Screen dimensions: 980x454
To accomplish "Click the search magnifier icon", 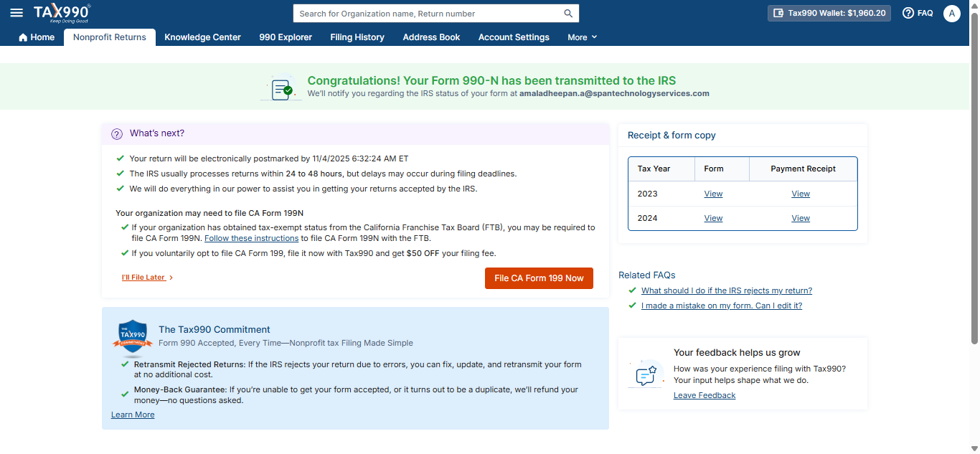I will pos(568,14).
